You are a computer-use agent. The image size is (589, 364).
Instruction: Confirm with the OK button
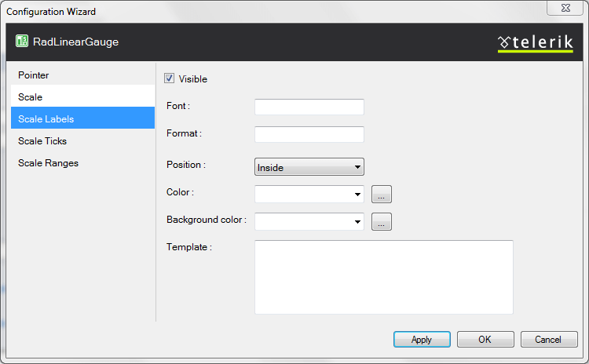pos(485,339)
